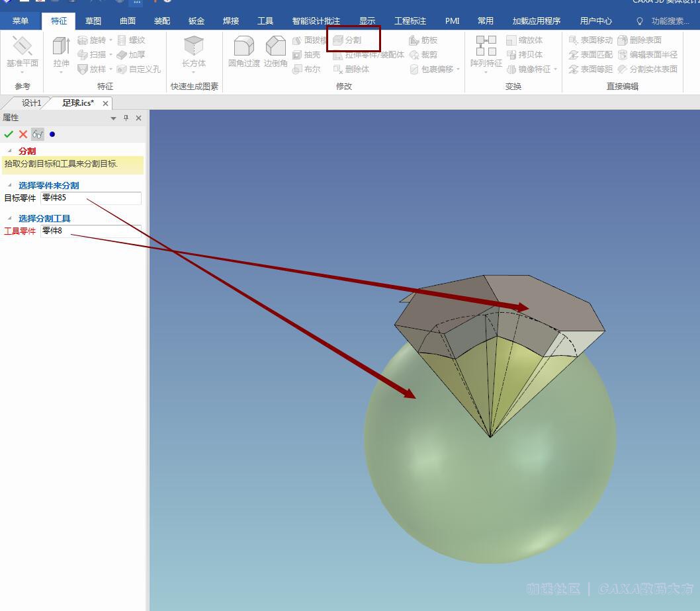This screenshot has height=611, width=700.
Task: Select the 裁剪 trim tool
Action: click(x=423, y=54)
